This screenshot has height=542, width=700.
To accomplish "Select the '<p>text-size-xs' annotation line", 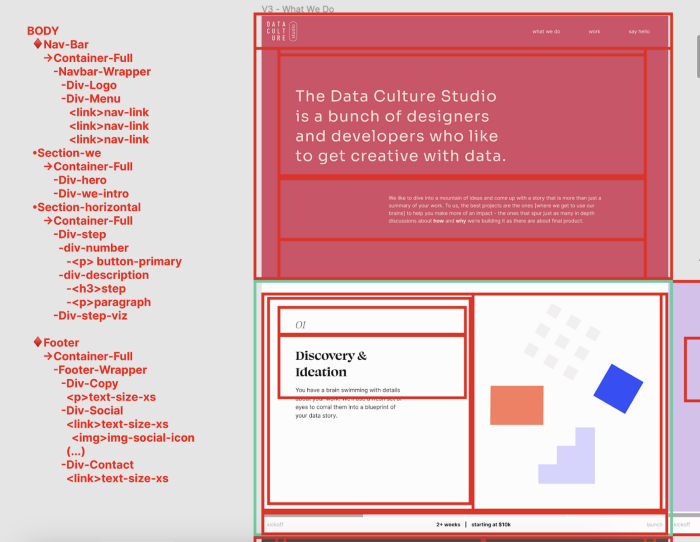I will 111,397.
